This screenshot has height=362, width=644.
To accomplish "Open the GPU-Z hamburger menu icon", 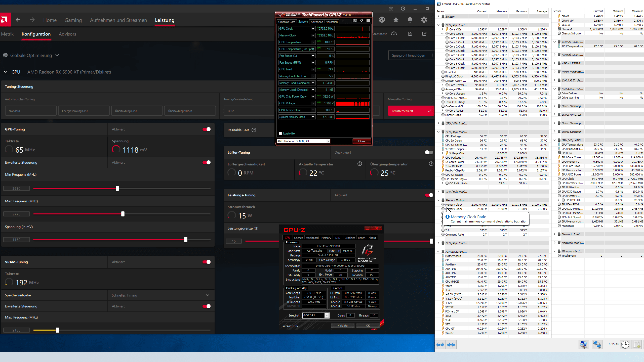I will click(368, 21).
